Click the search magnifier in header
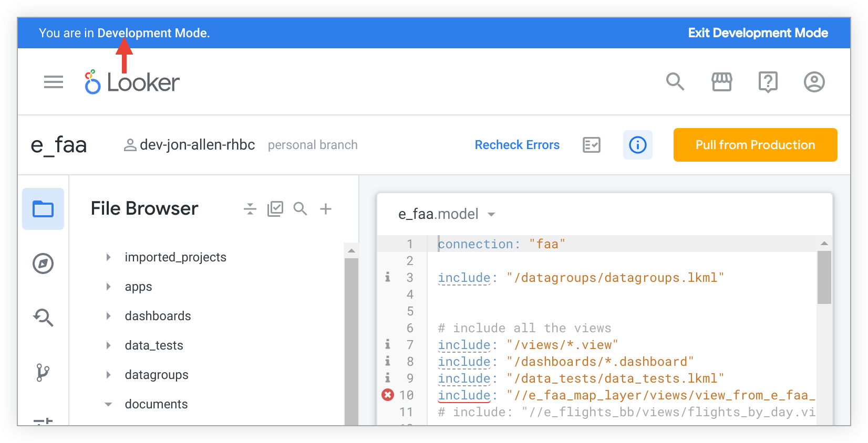This screenshot has height=443, width=868. tap(675, 82)
